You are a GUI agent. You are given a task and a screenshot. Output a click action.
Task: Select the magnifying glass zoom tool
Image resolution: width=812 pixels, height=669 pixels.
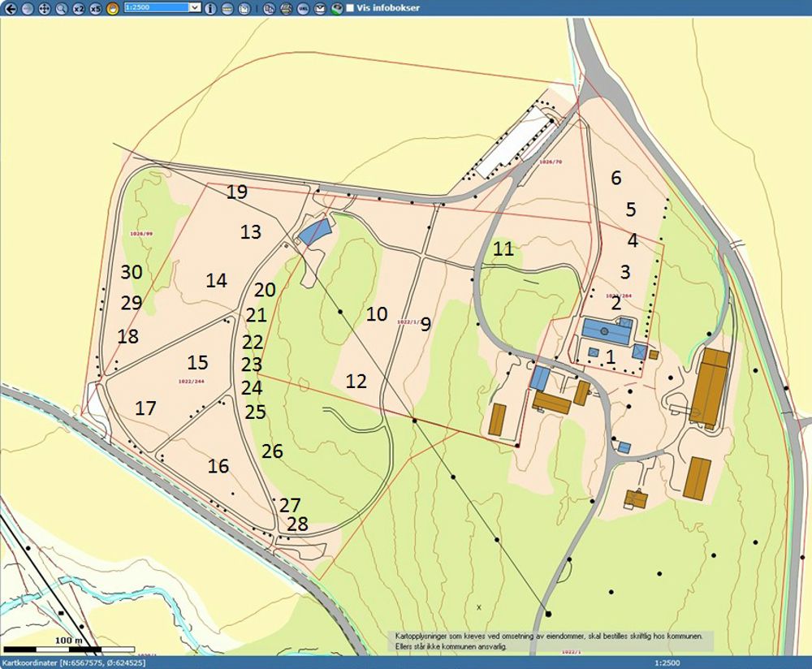(x=61, y=8)
